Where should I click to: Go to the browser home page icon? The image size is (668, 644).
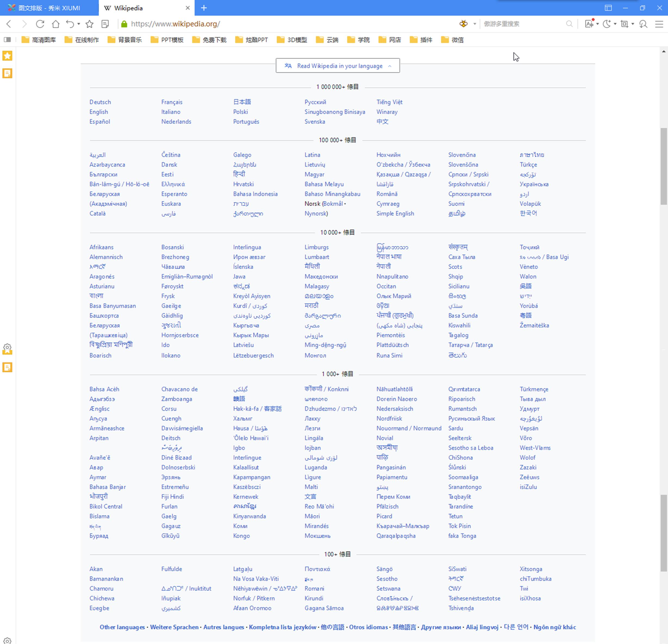(x=55, y=24)
